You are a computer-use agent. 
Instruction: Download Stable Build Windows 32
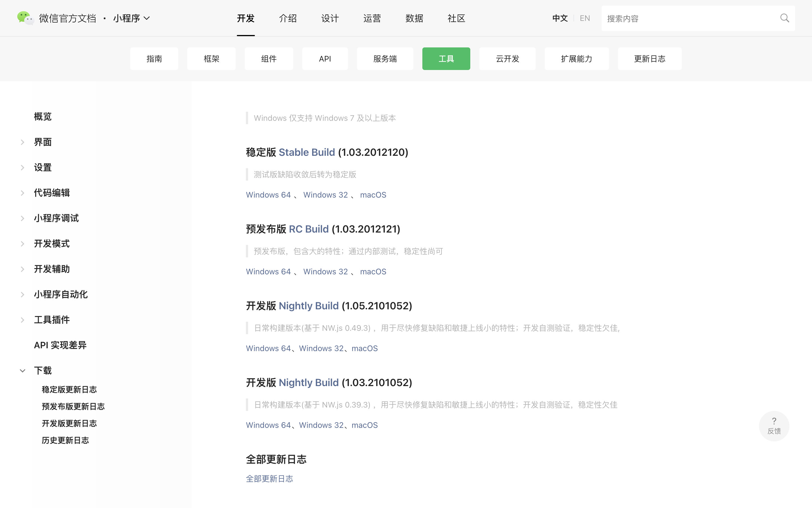[x=325, y=195]
